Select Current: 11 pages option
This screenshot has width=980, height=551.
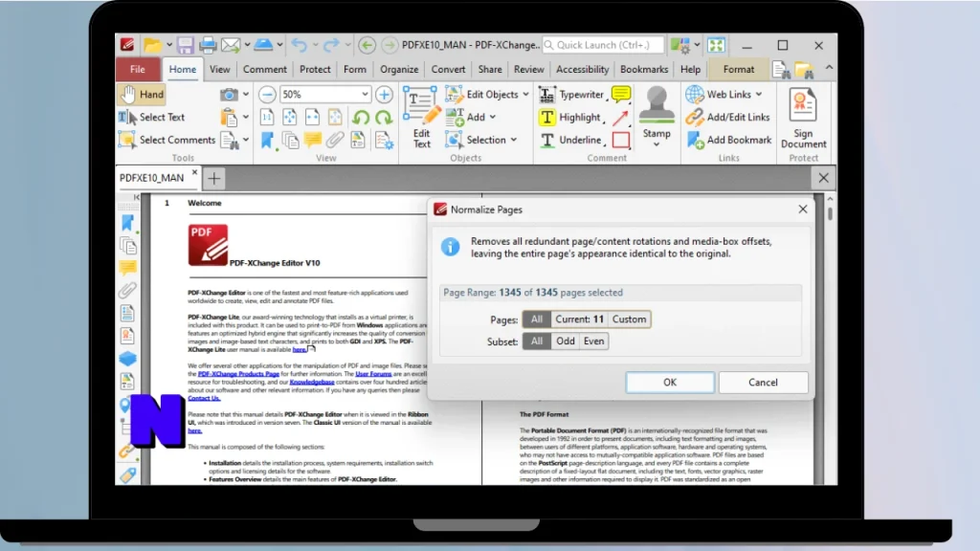pos(579,320)
